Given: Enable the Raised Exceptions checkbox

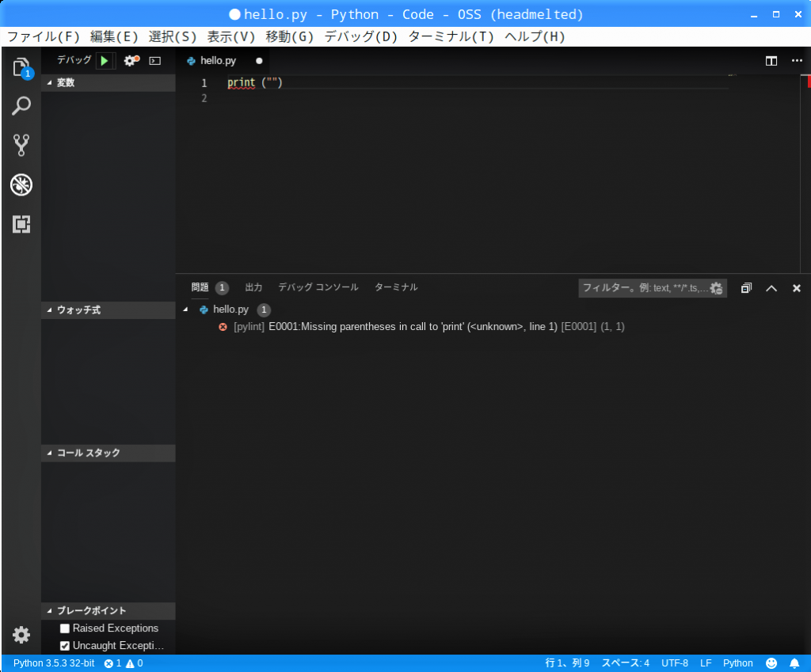Looking at the screenshot, I should click(x=65, y=628).
